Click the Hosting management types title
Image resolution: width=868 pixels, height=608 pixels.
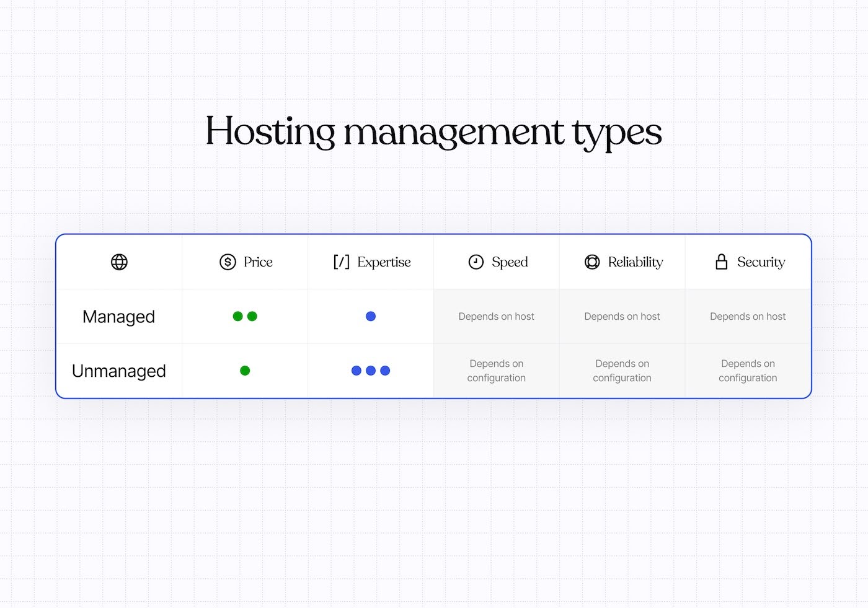click(433, 132)
